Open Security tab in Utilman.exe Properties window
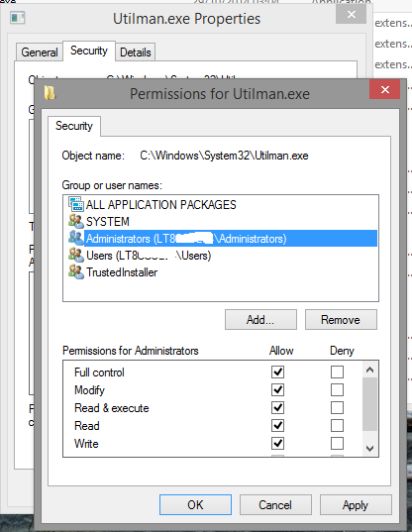The width and height of the screenshot is (412, 532). coord(89,51)
